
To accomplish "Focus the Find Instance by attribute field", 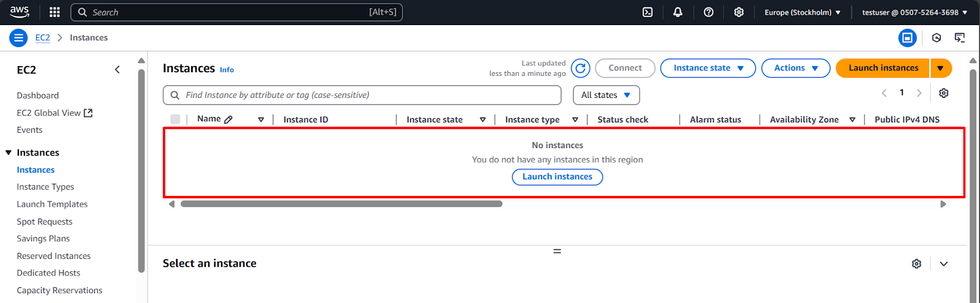I will pos(362,95).
